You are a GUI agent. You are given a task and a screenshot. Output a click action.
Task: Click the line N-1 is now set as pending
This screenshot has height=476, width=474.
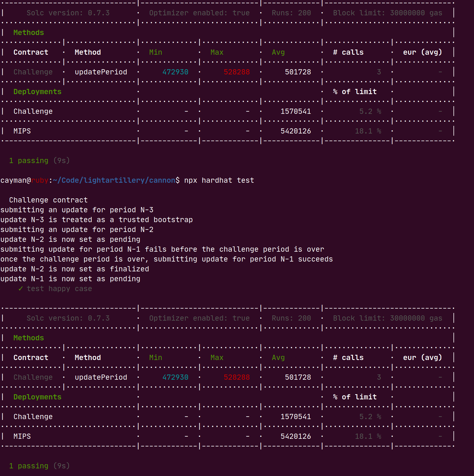pos(70,279)
